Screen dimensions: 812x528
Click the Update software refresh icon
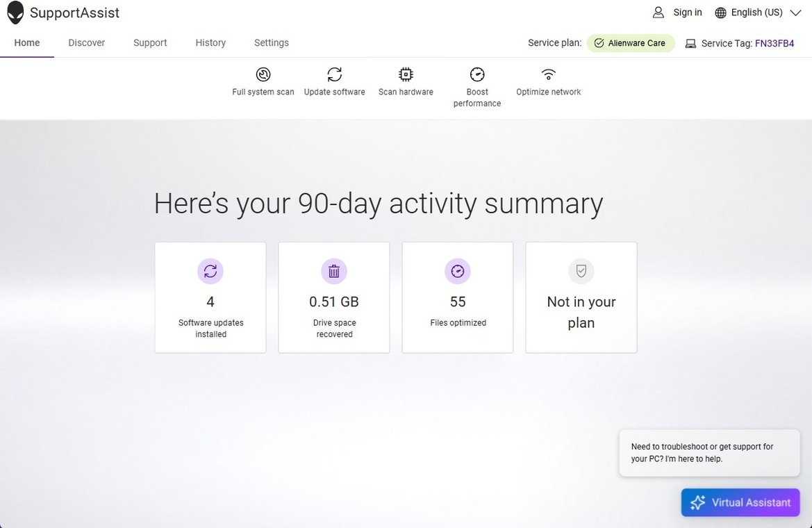pos(334,74)
